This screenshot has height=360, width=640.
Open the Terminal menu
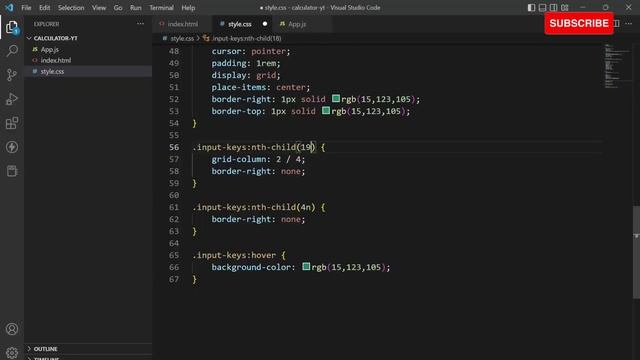click(161, 8)
